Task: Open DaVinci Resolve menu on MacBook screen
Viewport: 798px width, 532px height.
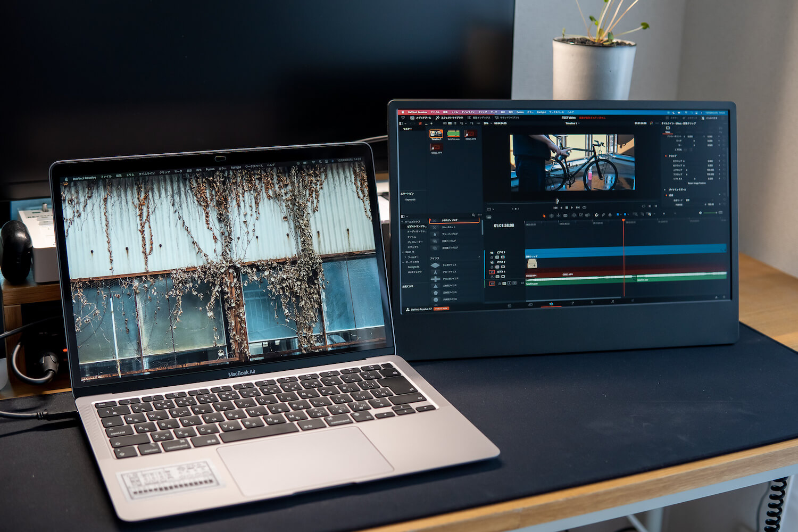Action: click(85, 177)
